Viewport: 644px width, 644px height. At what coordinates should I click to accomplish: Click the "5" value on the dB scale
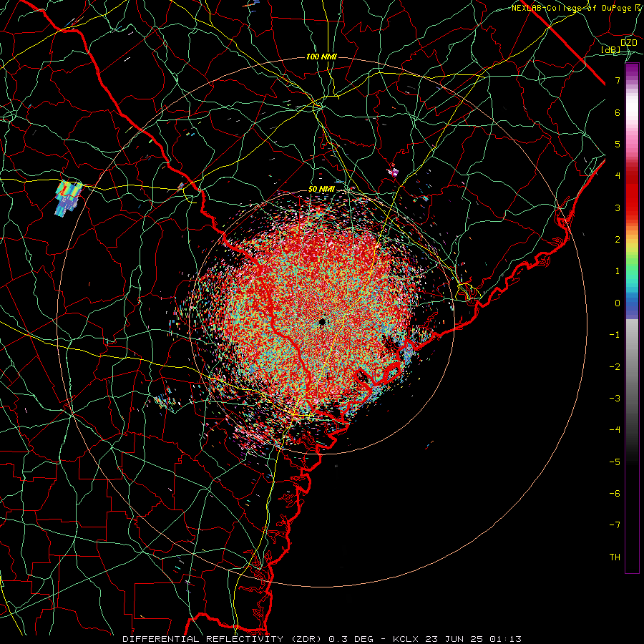[x=618, y=144]
